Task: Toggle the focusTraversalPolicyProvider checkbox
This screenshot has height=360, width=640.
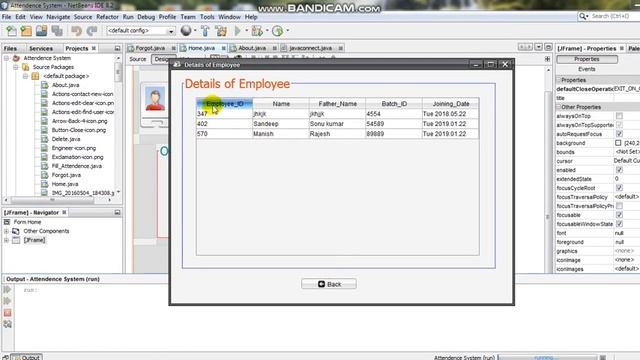Action: tap(619, 206)
